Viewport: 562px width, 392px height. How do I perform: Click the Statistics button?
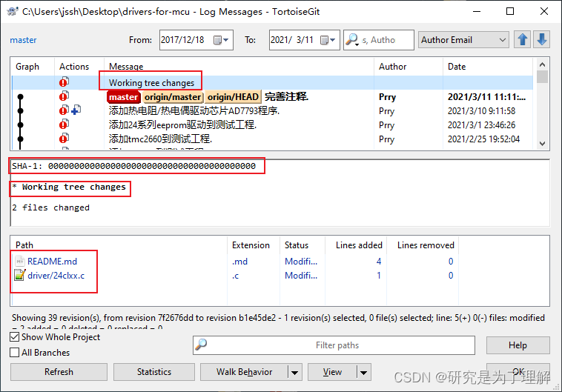pyautogui.click(x=154, y=372)
